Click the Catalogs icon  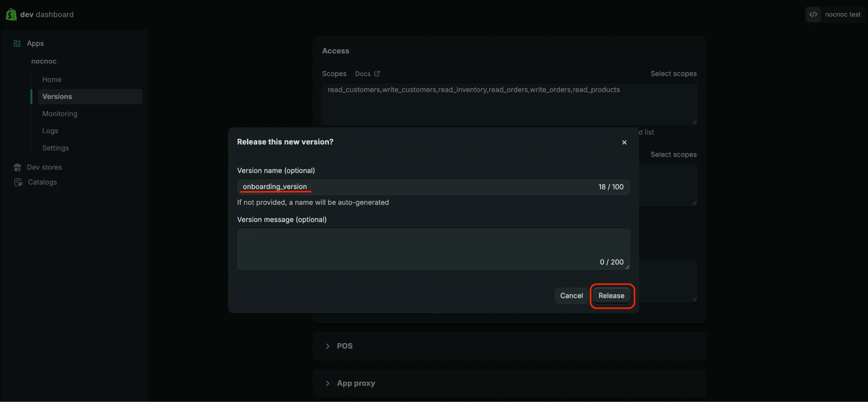18,182
